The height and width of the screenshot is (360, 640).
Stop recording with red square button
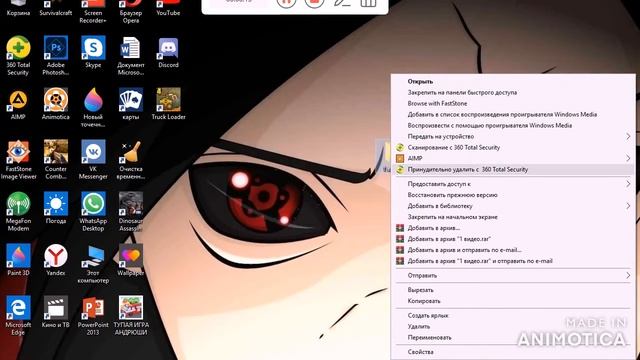tap(314, 2)
